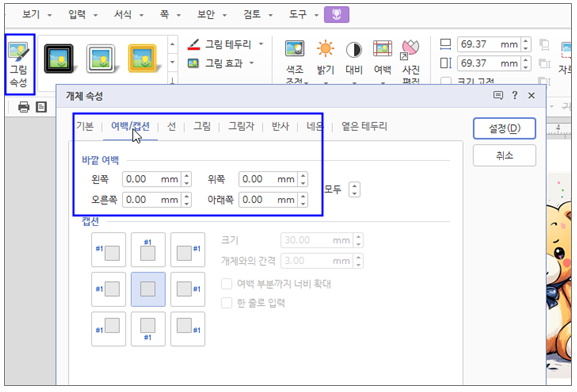Select caption position middle-right
Image resolution: width=577 pixels, height=392 pixels.
tap(188, 289)
